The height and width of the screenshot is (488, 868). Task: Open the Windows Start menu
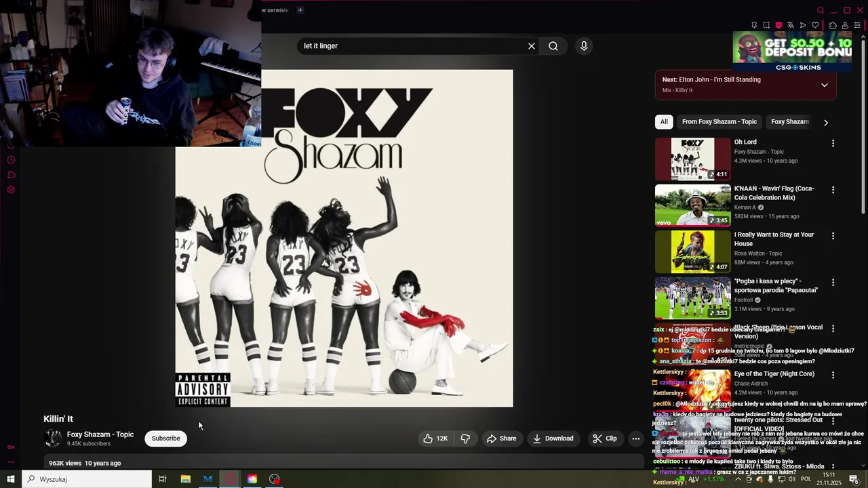tap(11, 479)
